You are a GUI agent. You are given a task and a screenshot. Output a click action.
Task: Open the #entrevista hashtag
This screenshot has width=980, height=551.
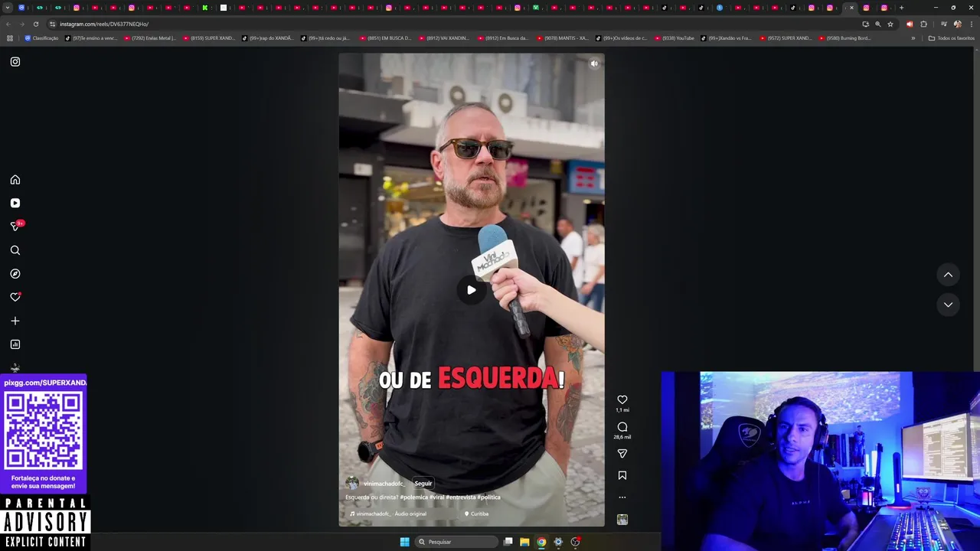point(461,497)
